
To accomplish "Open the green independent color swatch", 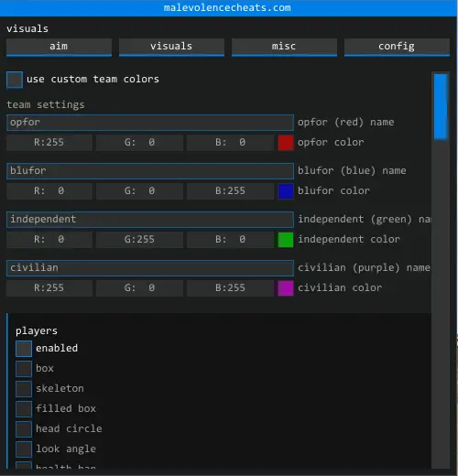I will (286, 240).
